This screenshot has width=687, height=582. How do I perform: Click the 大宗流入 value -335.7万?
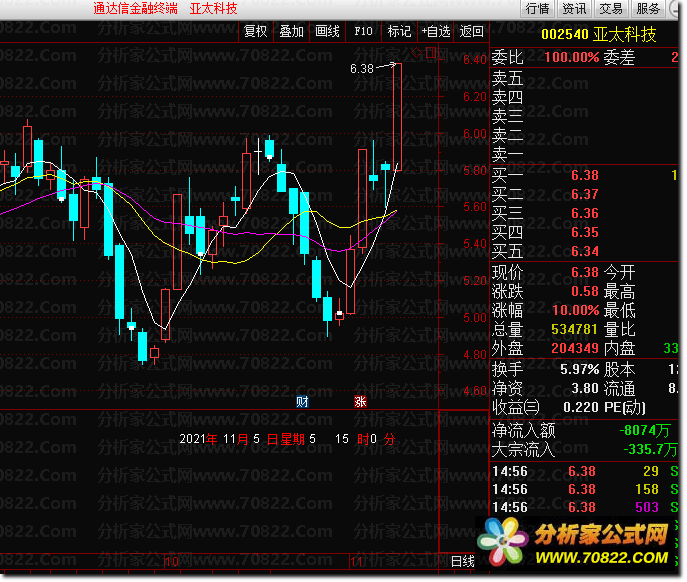click(x=650, y=450)
